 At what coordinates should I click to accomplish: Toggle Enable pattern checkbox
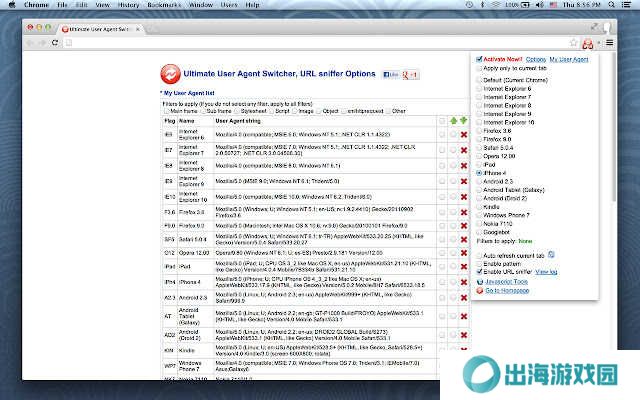(x=479, y=264)
